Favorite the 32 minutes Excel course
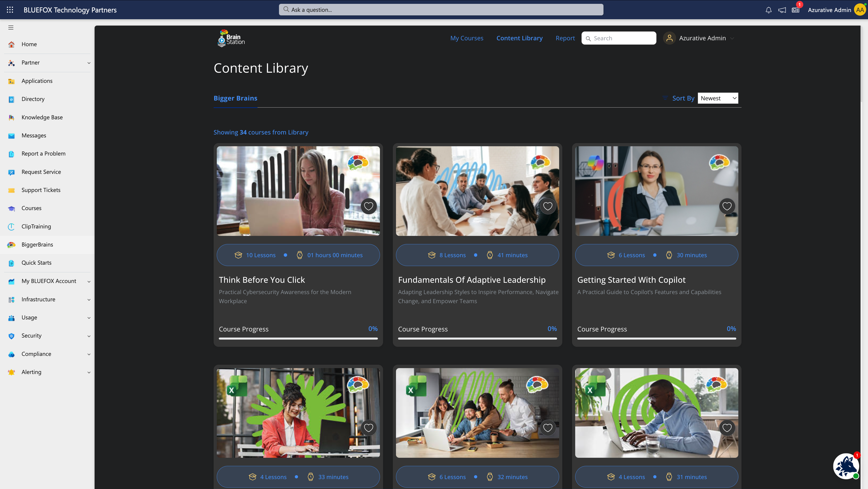The width and height of the screenshot is (868, 489). [548, 428]
